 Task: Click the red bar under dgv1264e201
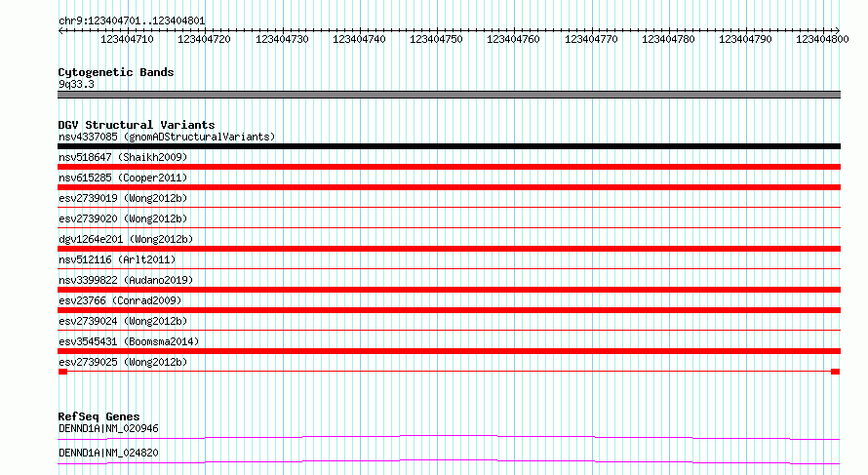coord(449,249)
